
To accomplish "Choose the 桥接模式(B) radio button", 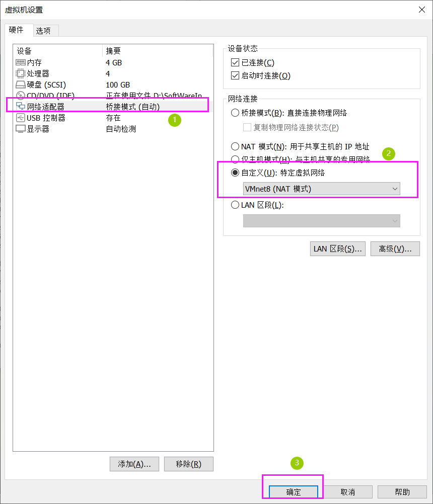I will pyautogui.click(x=235, y=113).
